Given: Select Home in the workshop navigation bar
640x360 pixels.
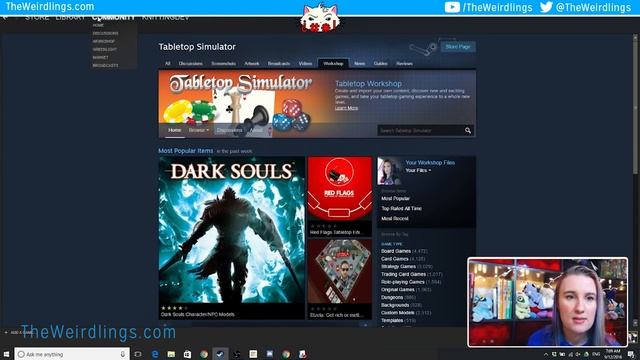Looking at the screenshot, I should point(174,130).
